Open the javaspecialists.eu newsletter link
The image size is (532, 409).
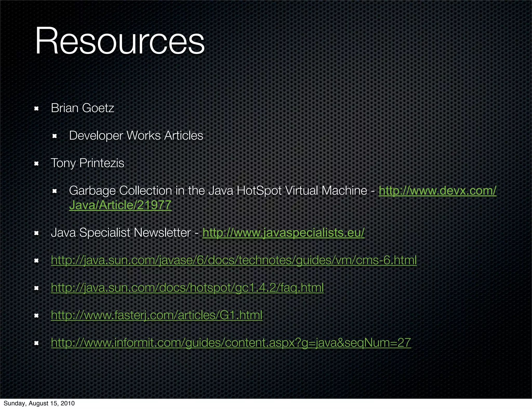pyautogui.click(x=283, y=233)
